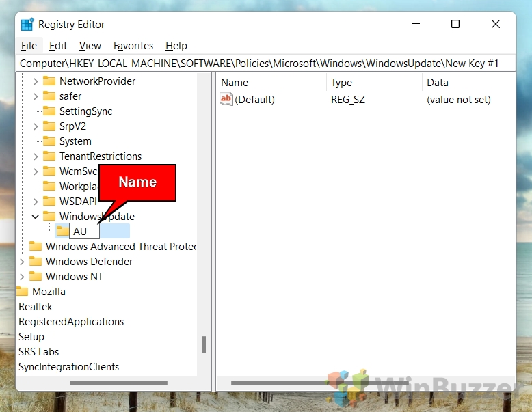The height and width of the screenshot is (412, 532).
Task: Click the WcmSvc folder icon
Action: coord(49,171)
